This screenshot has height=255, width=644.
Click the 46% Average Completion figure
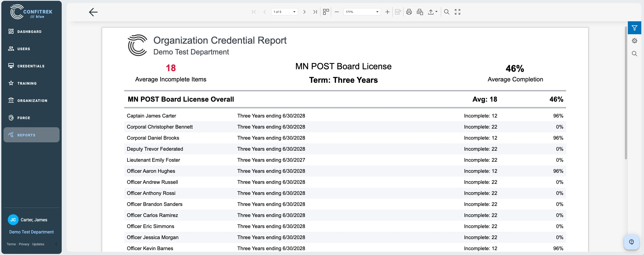[x=515, y=68]
